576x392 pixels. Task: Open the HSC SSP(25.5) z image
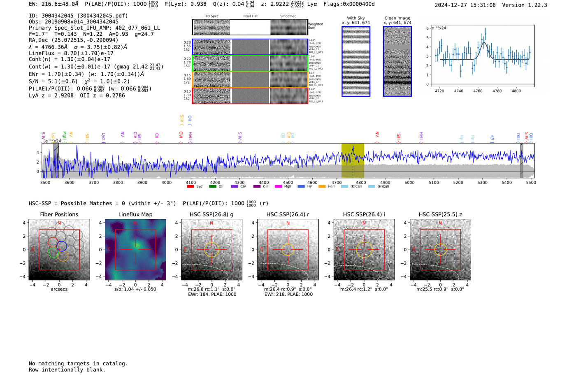[440, 250]
